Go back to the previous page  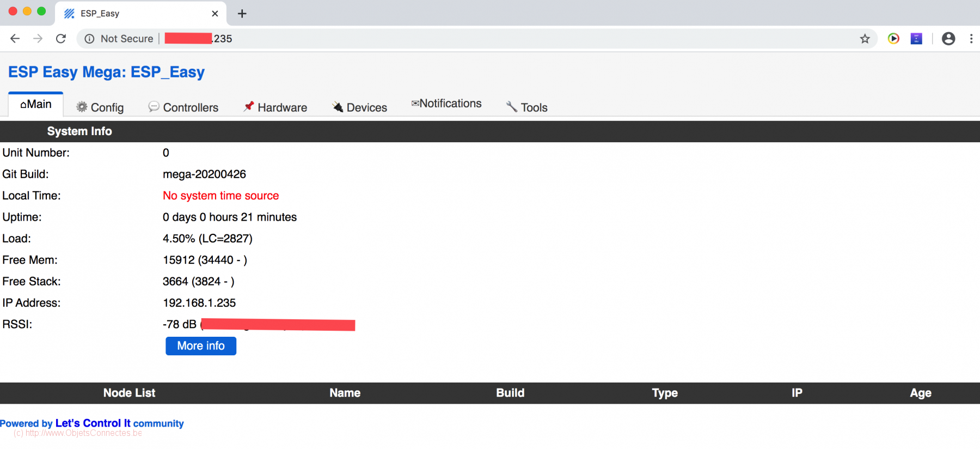15,39
